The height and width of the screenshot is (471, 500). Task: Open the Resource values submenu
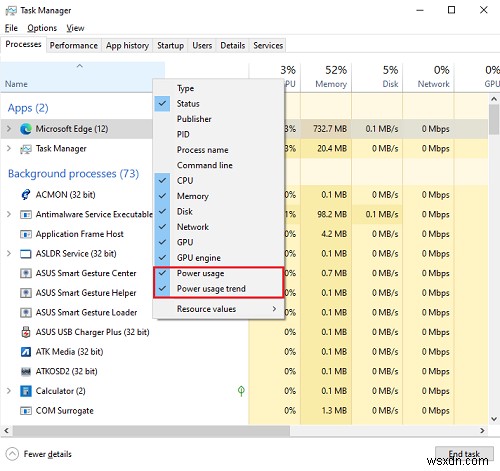[219, 309]
